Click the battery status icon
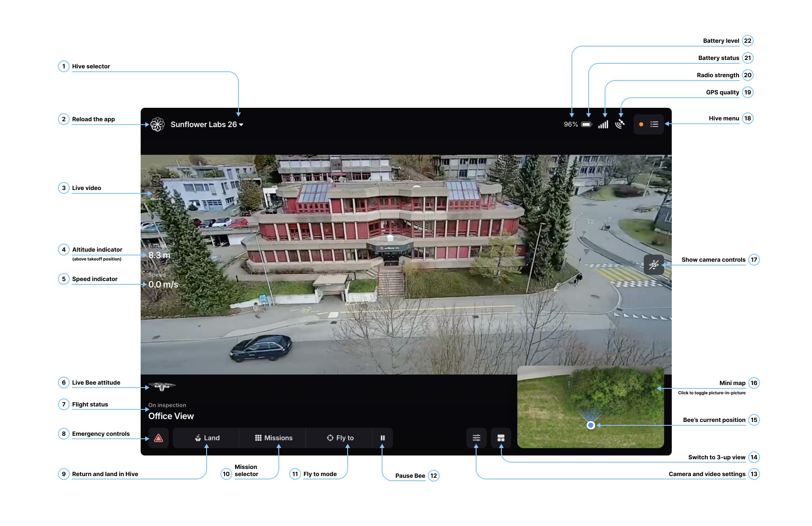 click(x=587, y=125)
